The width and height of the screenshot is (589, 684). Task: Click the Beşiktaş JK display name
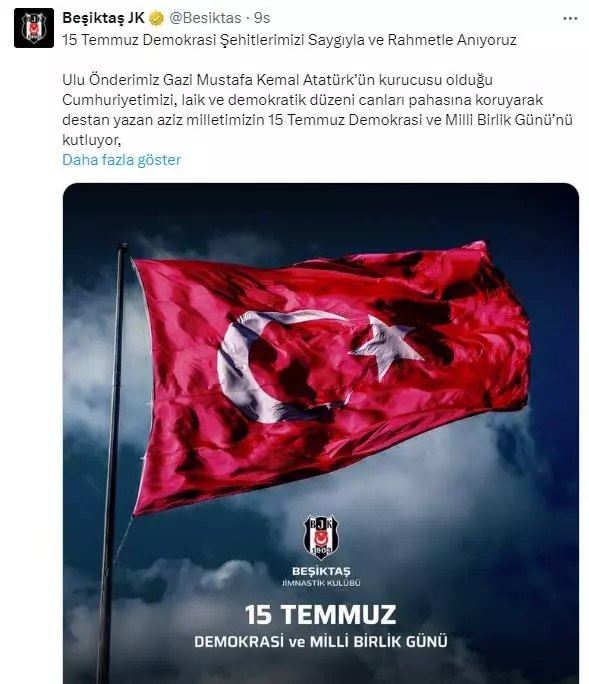point(103,18)
